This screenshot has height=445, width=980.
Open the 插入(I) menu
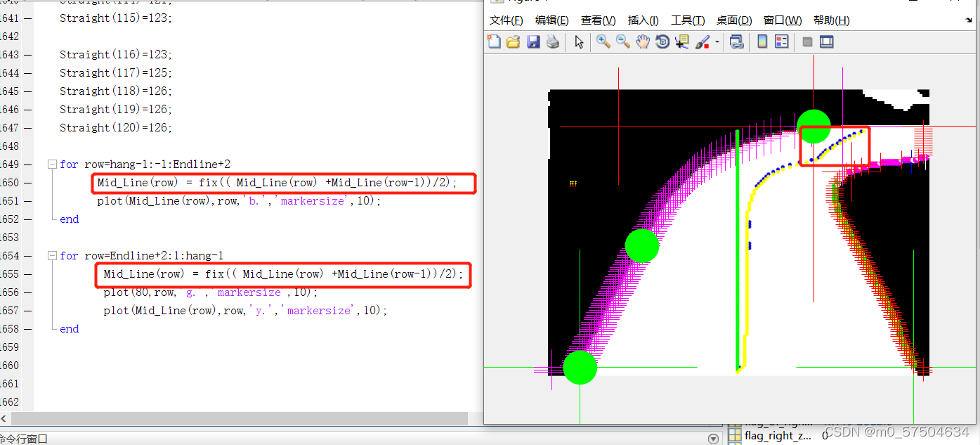(x=643, y=20)
